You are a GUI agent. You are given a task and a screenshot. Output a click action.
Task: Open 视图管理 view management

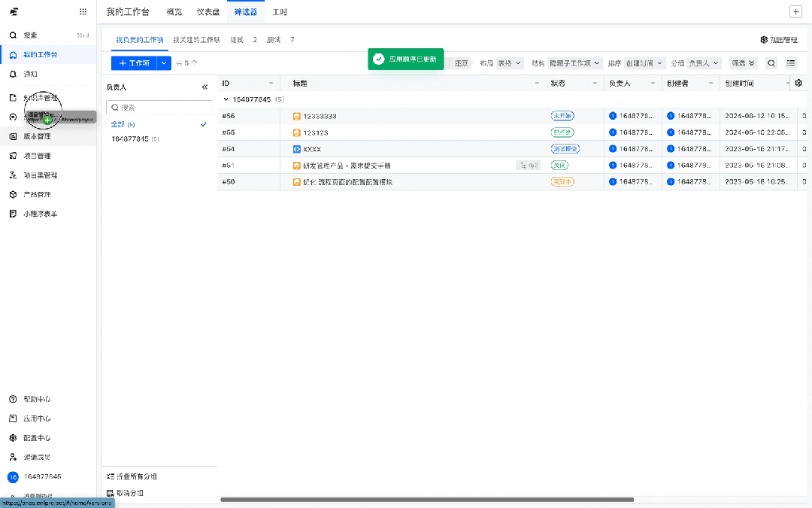coord(779,40)
